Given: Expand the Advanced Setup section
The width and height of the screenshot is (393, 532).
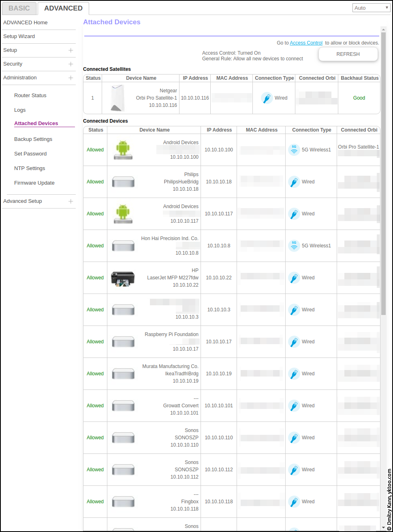Looking at the screenshot, I should [x=71, y=201].
